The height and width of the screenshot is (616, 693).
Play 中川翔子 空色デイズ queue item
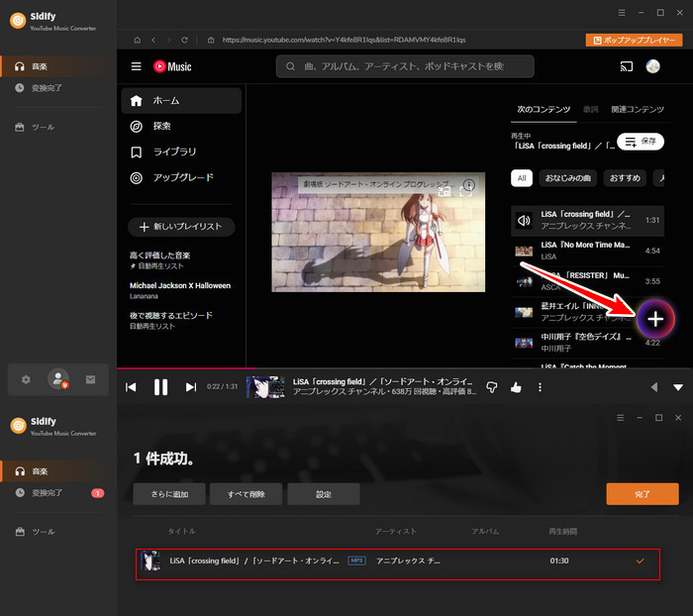pos(587,343)
